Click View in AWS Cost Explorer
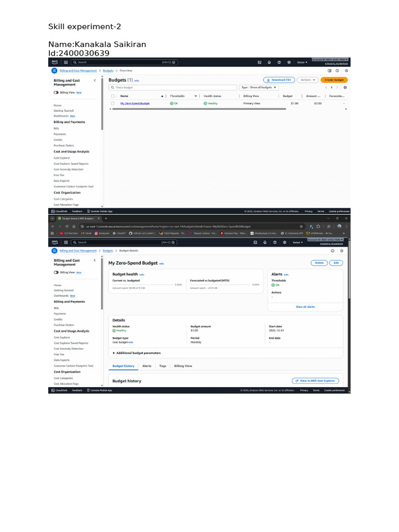The height and width of the screenshot is (532, 399). point(315,381)
